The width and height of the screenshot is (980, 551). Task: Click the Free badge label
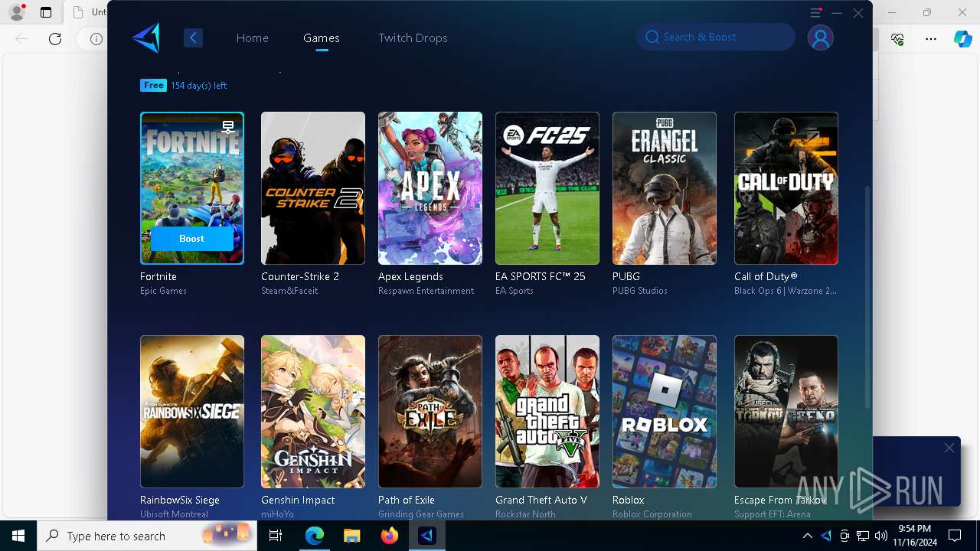tap(154, 85)
